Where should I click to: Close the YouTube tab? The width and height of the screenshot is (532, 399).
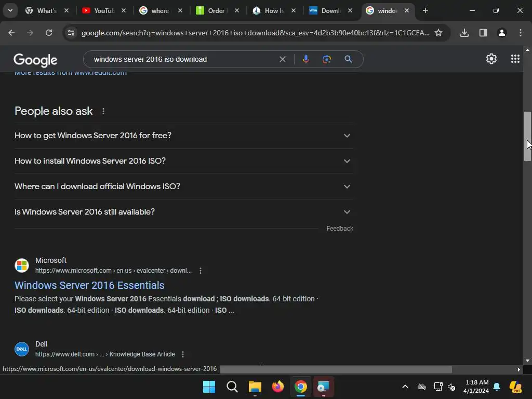124,10
